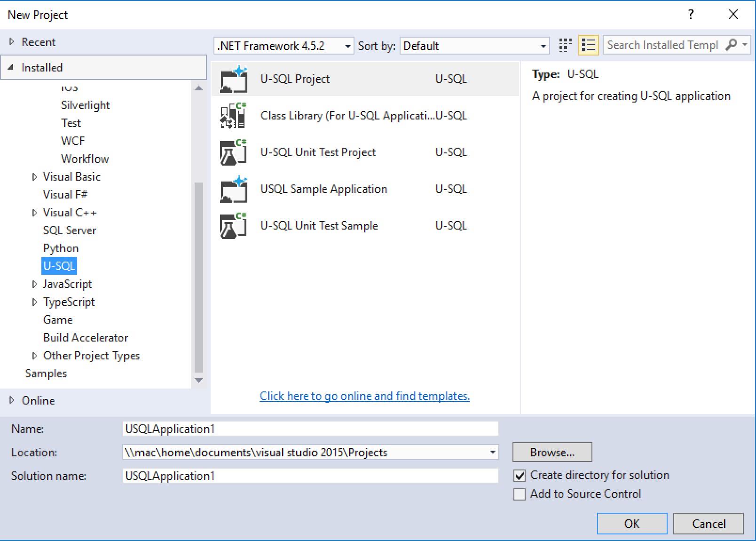Switch to small icons view
Image resolution: width=756 pixels, height=541 pixels.
565,46
